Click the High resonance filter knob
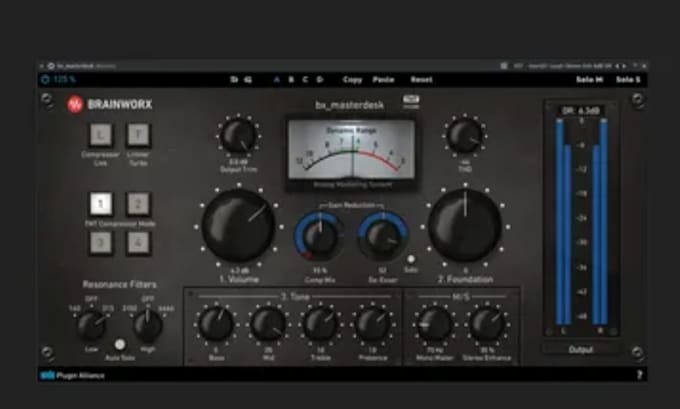The width and height of the screenshot is (680, 409). pyautogui.click(x=147, y=326)
